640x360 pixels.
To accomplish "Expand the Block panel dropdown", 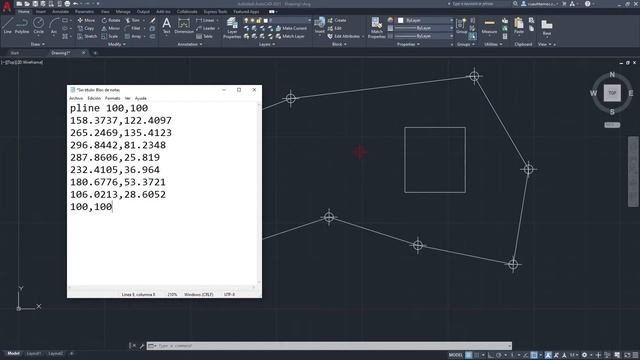I will [339, 44].
